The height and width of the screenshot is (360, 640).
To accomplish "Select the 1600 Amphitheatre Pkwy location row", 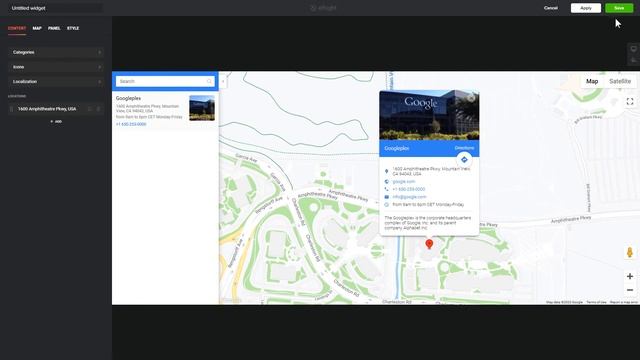I will coord(56,109).
